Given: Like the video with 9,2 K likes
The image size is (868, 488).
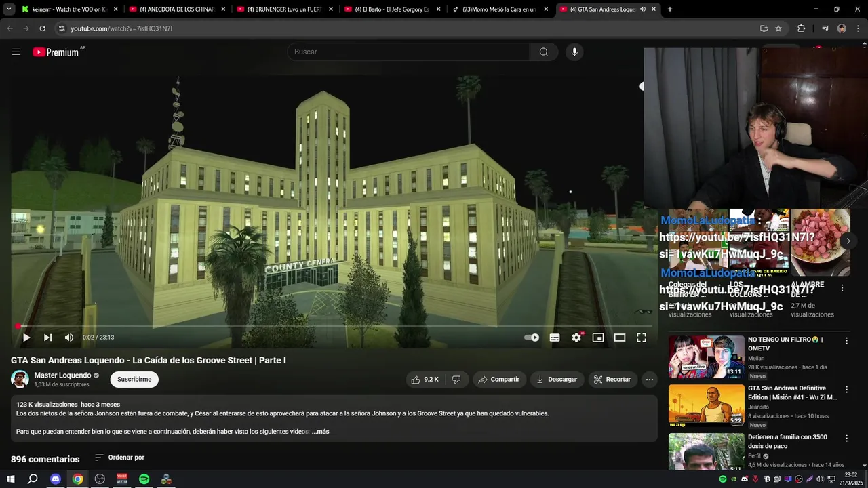Looking at the screenshot, I should tap(425, 380).
